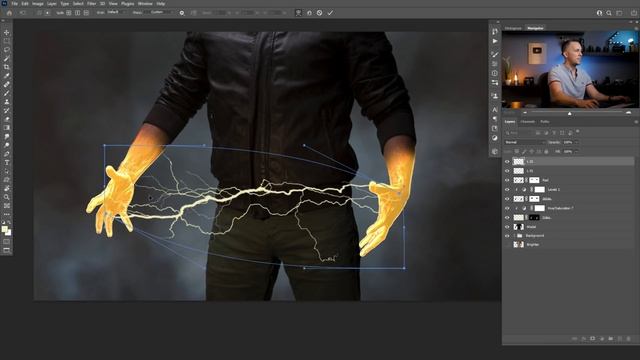Hide the top selected lightning layer
Image resolution: width=640 pixels, height=360 pixels.
point(507,162)
